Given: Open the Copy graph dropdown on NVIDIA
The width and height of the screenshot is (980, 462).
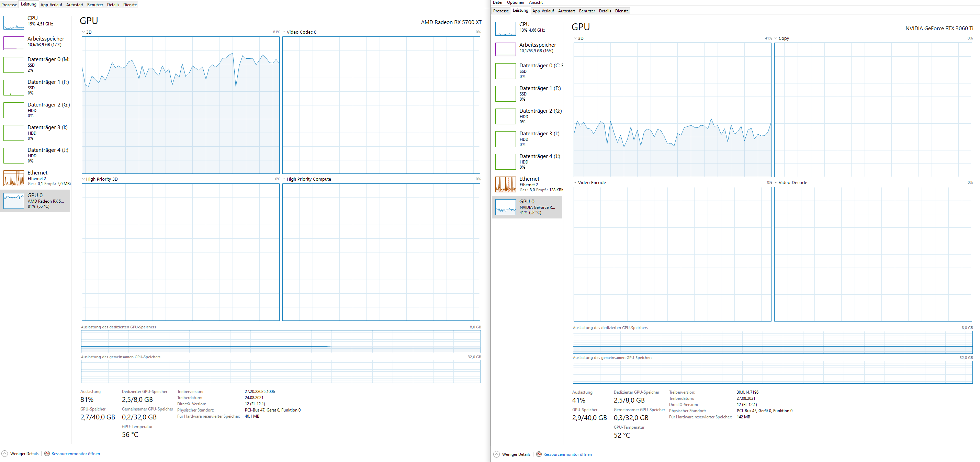Looking at the screenshot, I should coord(776,38).
